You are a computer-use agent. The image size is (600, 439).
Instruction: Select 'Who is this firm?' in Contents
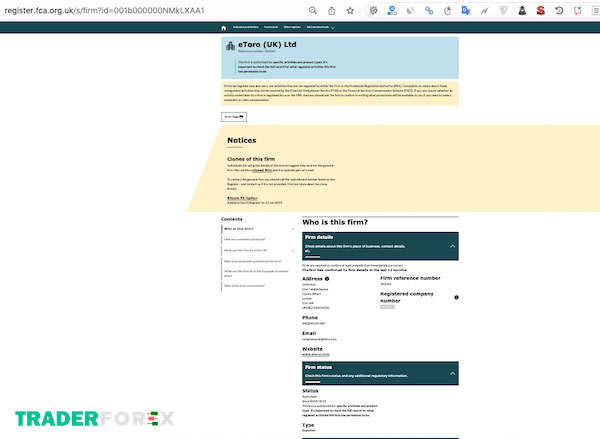coord(239,229)
